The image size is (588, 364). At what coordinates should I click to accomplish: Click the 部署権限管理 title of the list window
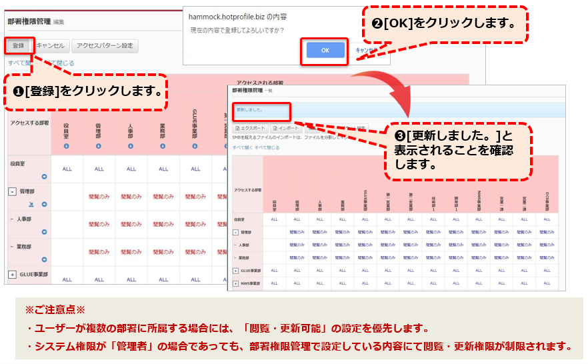coord(247,91)
